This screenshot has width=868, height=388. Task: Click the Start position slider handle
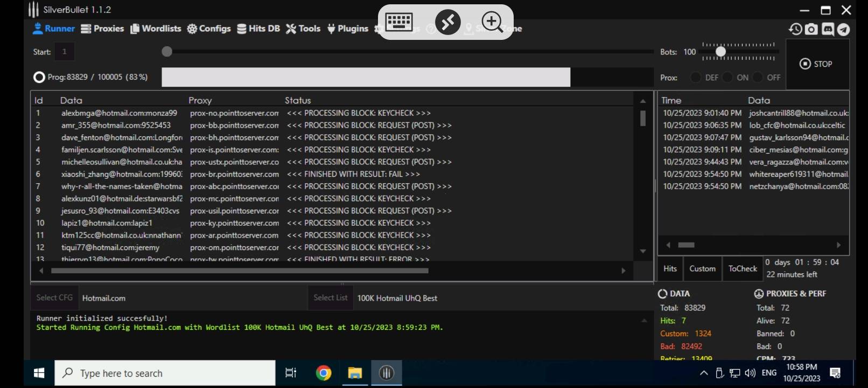point(167,52)
